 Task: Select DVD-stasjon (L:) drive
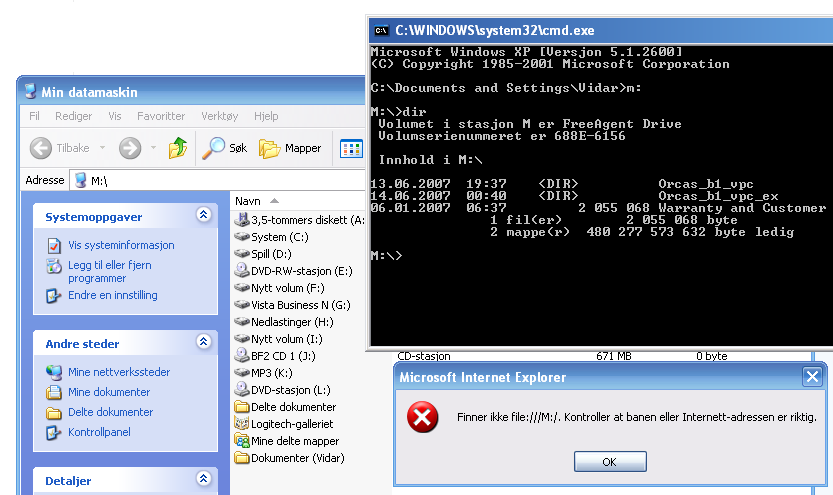(283, 390)
